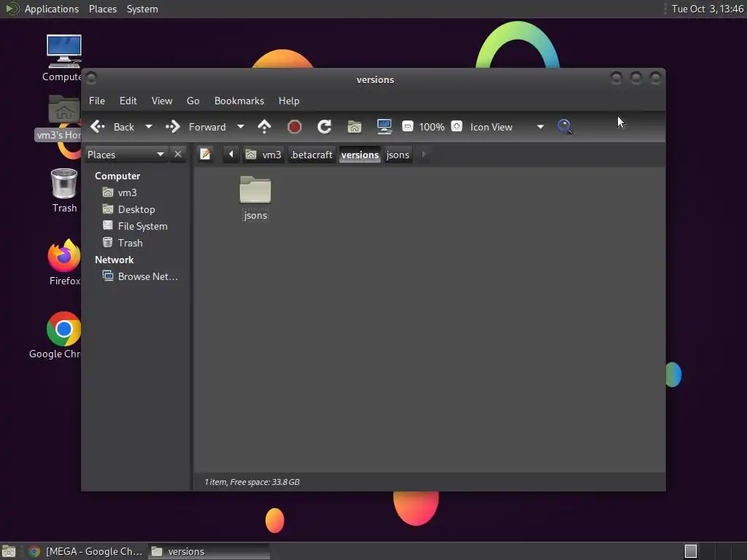Select the .betacraft path bar button
Image resolution: width=747 pixels, height=560 pixels.
[x=311, y=155]
